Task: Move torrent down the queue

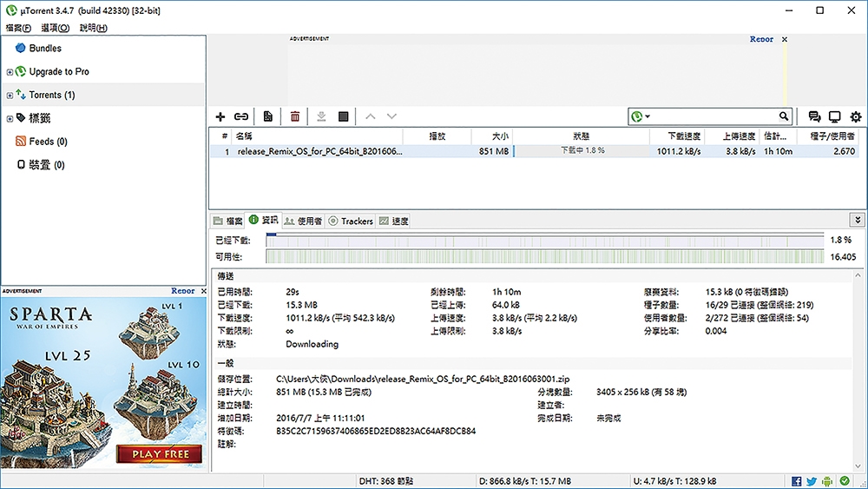Action: tap(392, 117)
